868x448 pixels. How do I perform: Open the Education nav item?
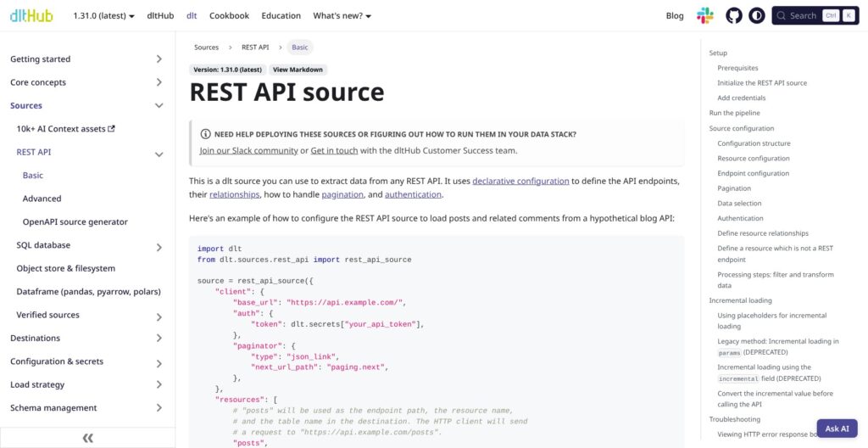coord(281,15)
